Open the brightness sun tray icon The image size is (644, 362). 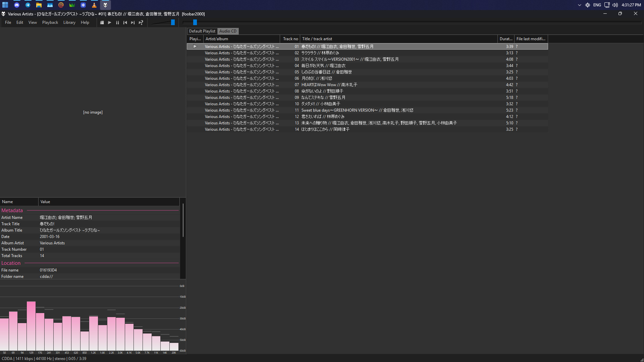(x=588, y=5)
